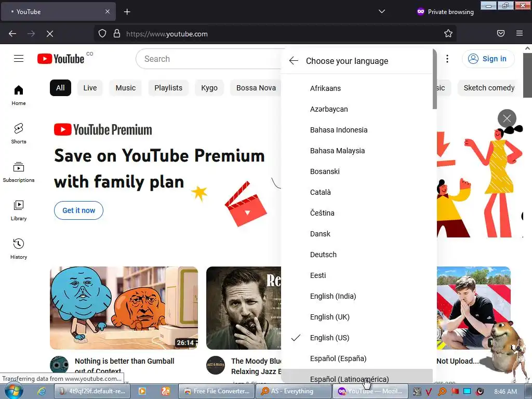Open History in the sidebar
Image resolution: width=532 pixels, height=399 pixels.
click(19, 249)
